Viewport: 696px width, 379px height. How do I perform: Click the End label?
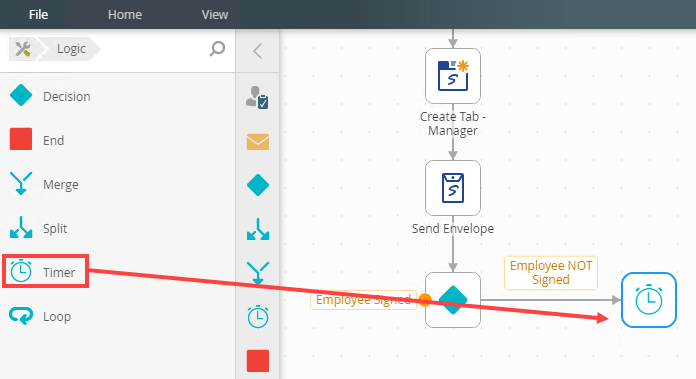(53, 140)
